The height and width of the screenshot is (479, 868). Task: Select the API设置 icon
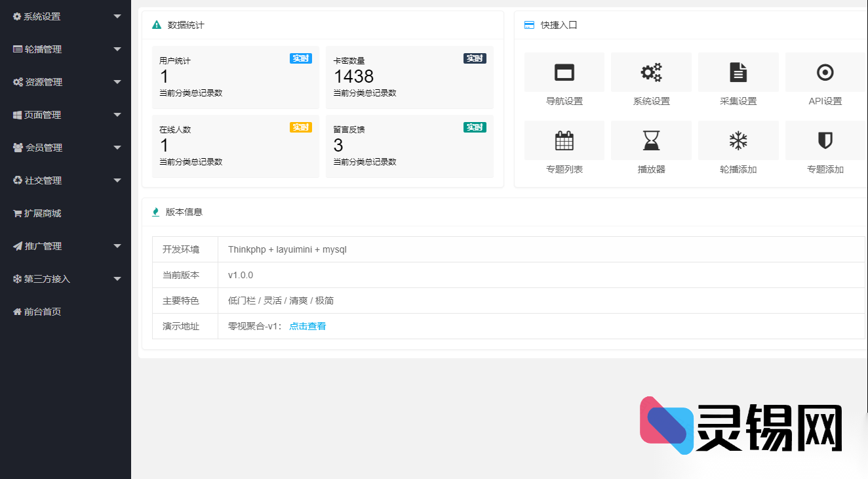(825, 72)
